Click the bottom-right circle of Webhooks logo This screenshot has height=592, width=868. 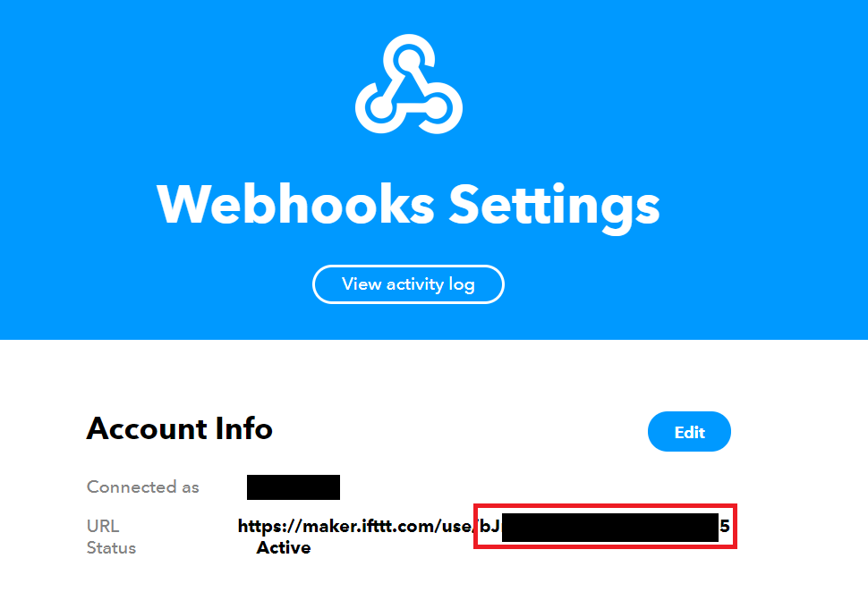coord(438,106)
